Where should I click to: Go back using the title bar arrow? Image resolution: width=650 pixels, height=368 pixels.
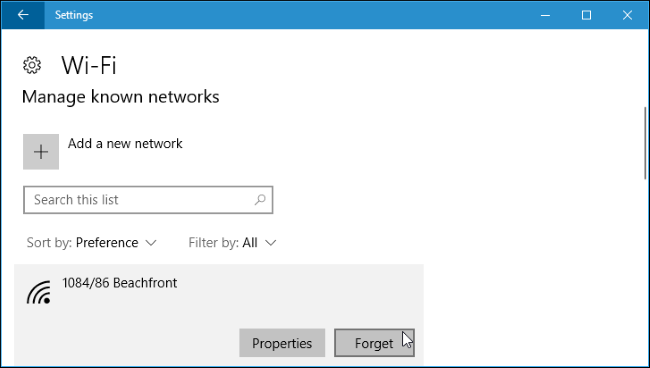click(23, 15)
